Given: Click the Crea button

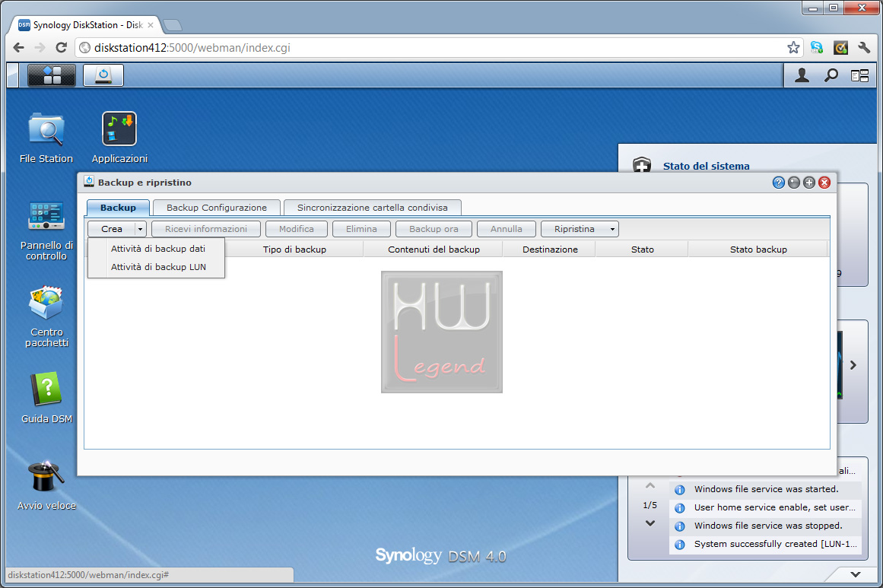Looking at the screenshot, I should click(112, 229).
